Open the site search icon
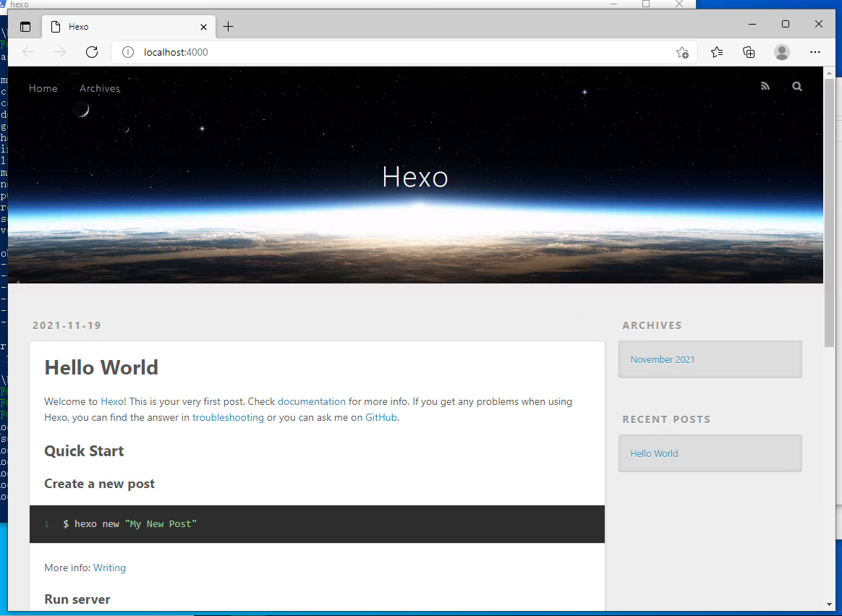Screen dimensions: 842x616 click(797, 86)
